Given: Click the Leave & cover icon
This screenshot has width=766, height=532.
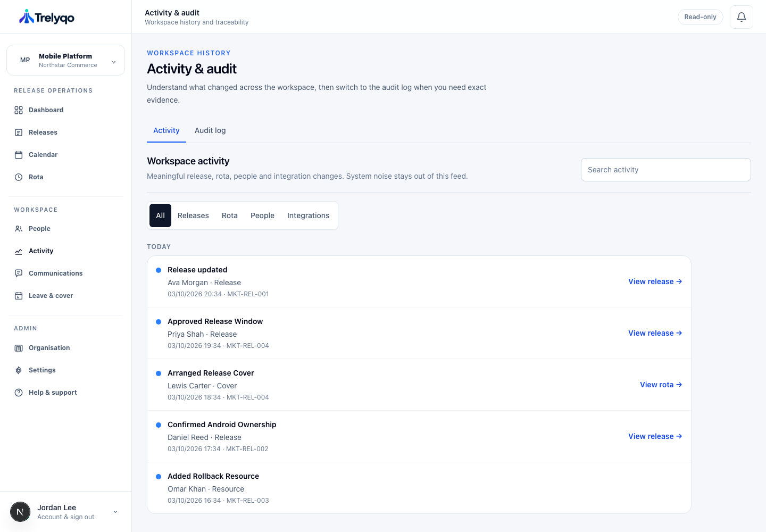Looking at the screenshot, I should [x=19, y=296].
